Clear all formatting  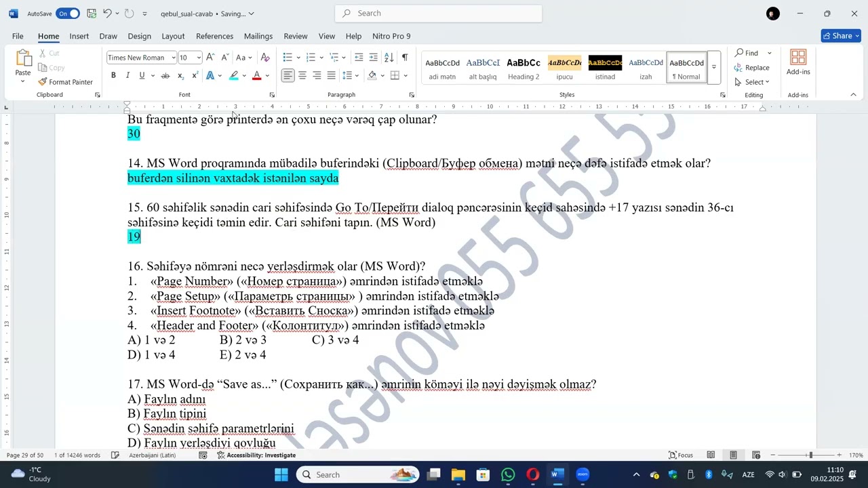pos(265,58)
